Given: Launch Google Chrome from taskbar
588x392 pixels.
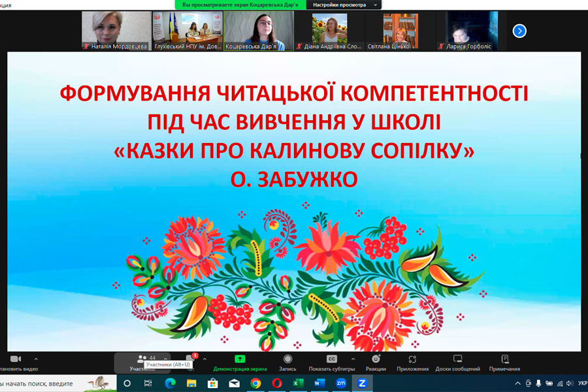Looking at the screenshot, I should (255, 384).
